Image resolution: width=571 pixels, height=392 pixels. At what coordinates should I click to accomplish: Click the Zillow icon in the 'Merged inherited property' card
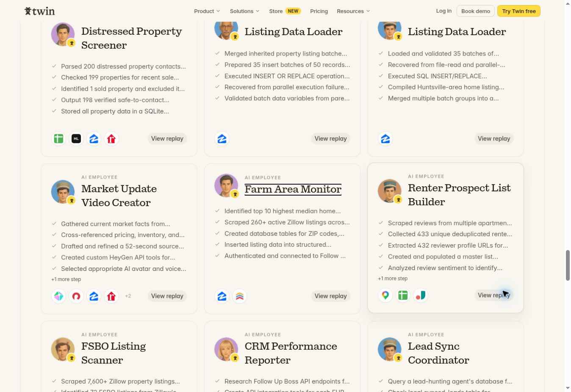click(x=222, y=139)
